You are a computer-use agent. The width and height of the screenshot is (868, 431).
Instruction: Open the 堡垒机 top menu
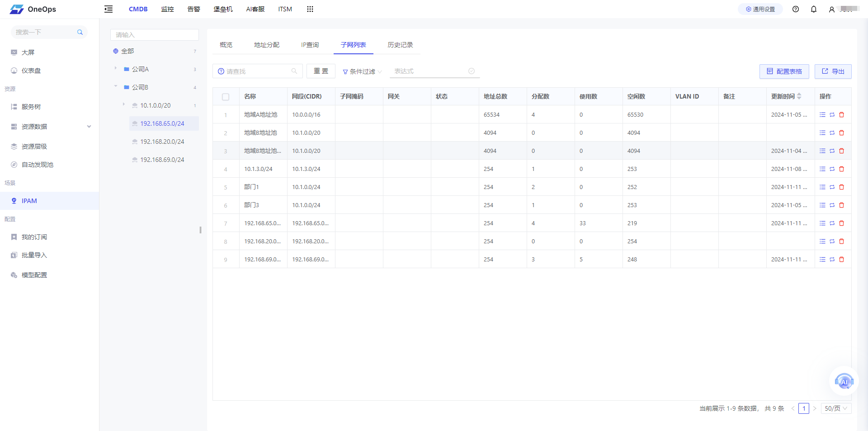tap(223, 9)
